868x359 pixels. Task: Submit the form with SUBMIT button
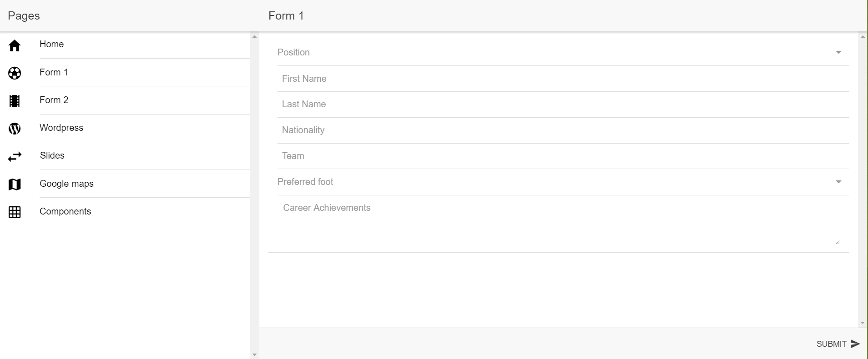coord(838,344)
